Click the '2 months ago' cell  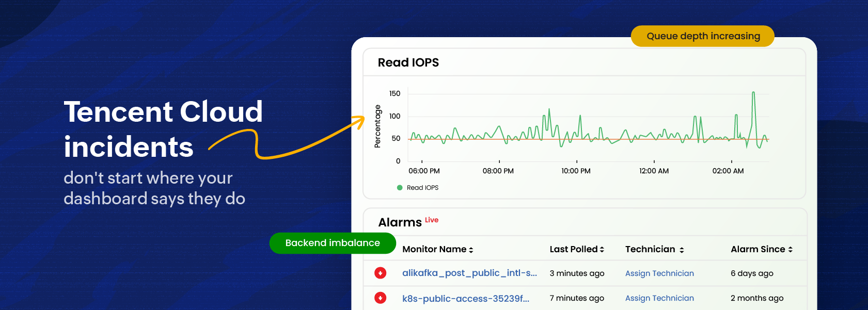tap(757, 298)
